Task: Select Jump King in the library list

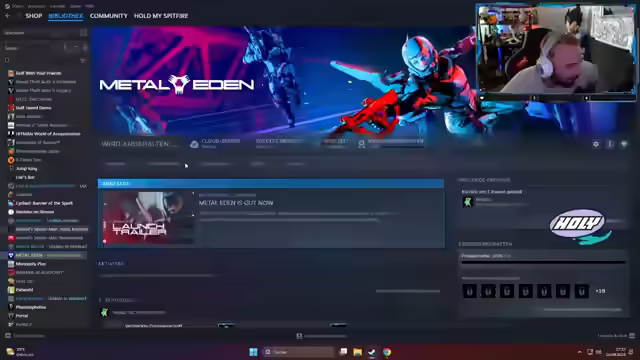Action: pos(26,168)
